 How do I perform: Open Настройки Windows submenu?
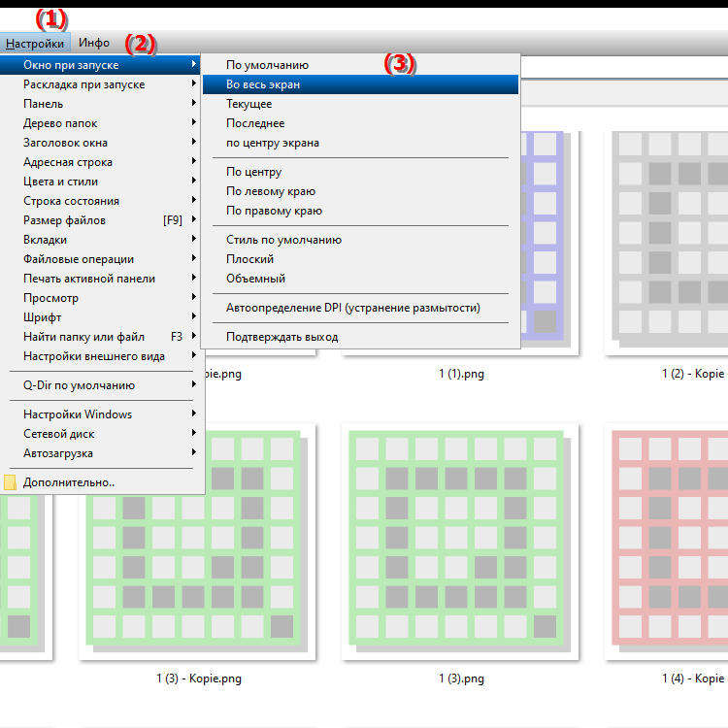click(100, 414)
